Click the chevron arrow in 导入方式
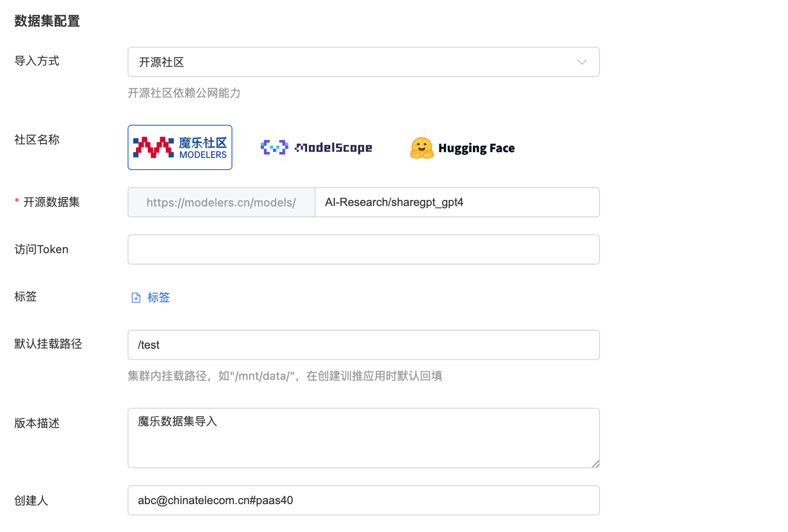This screenshot has width=788, height=532. pos(582,62)
